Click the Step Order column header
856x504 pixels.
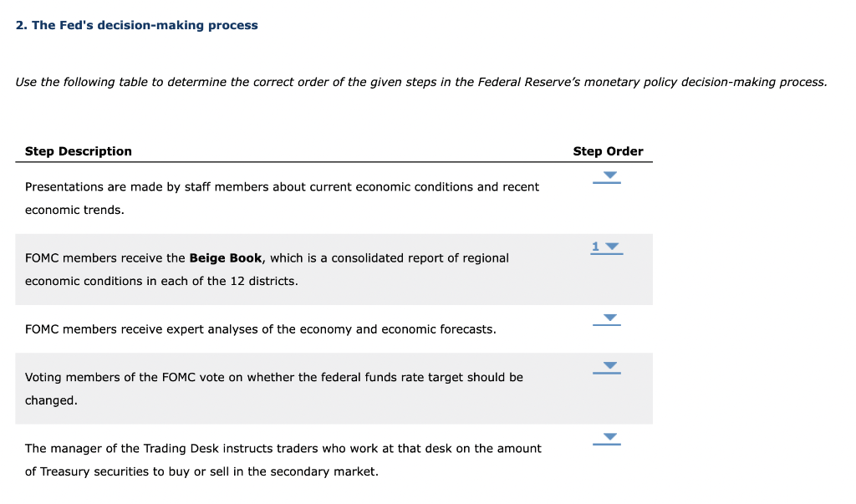(608, 150)
